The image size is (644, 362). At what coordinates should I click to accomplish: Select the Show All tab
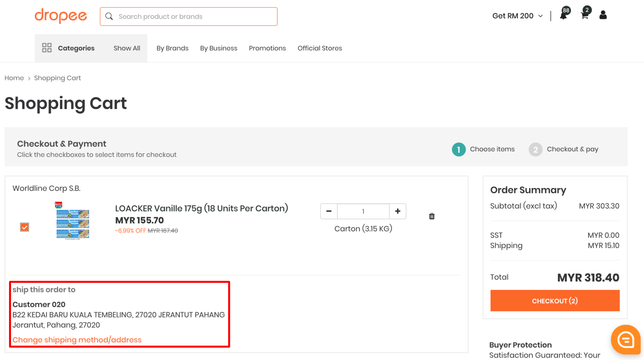[127, 48]
